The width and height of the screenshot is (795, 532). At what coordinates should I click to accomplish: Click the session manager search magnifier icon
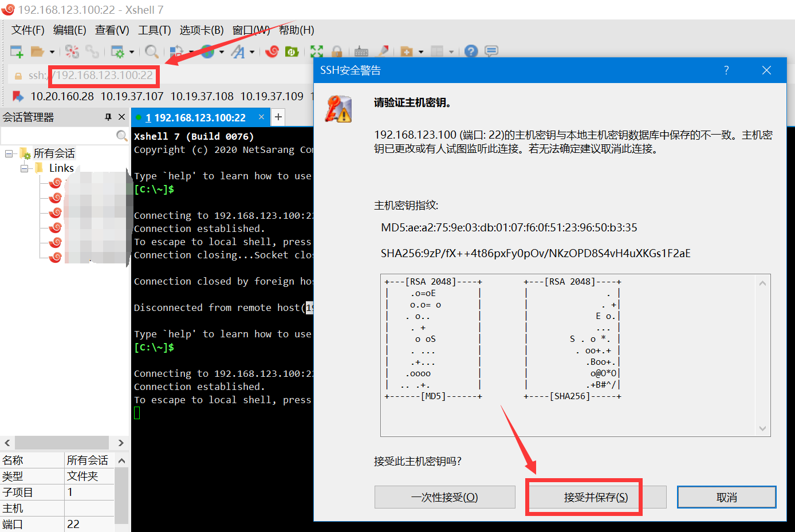[121, 136]
